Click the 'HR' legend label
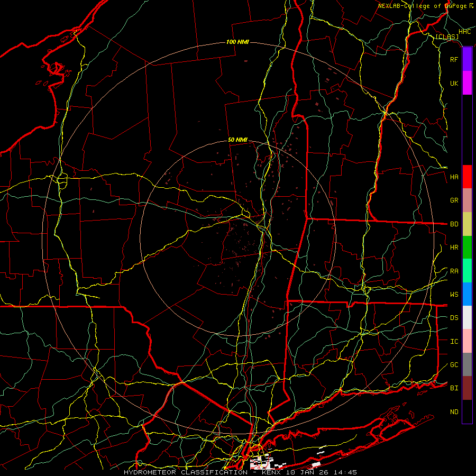This screenshot has height=476, width=476. (454, 248)
